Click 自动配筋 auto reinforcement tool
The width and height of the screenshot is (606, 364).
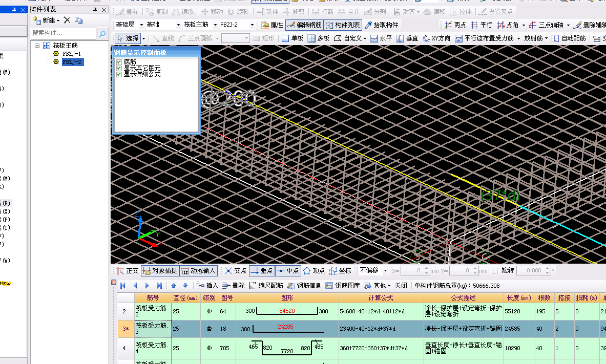click(x=569, y=38)
